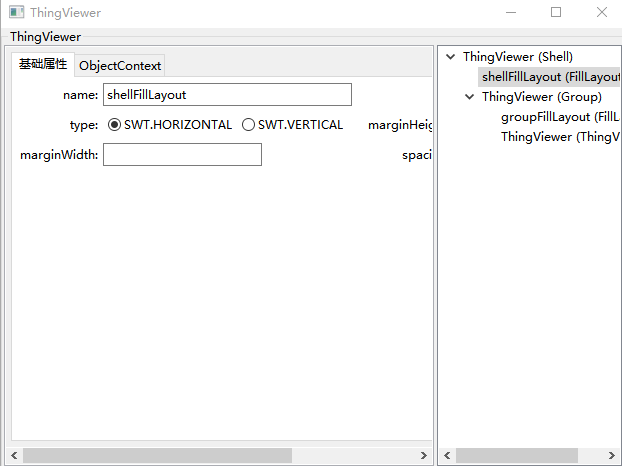
Task: Focus the marginWidth text field
Action: [x=182, y=155]
